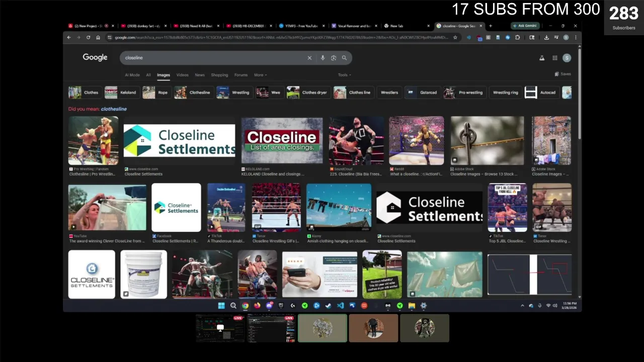644x362 pixels.
Task: Switch to the Forums tab
Action: [241, 75]
